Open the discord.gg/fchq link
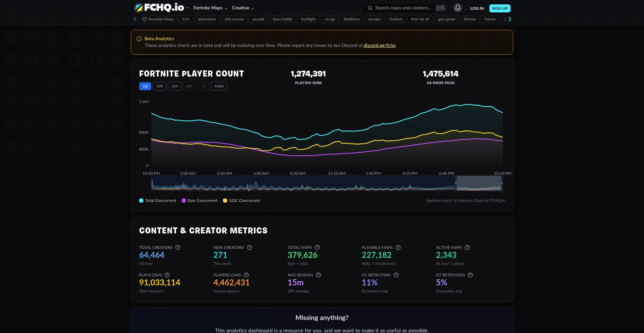 (379, 45)
